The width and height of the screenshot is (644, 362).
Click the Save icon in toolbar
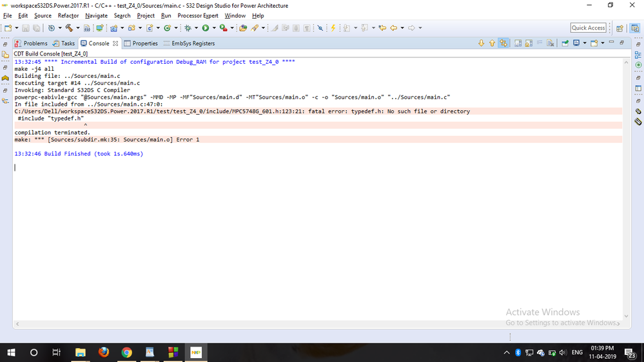coord(26,28)
